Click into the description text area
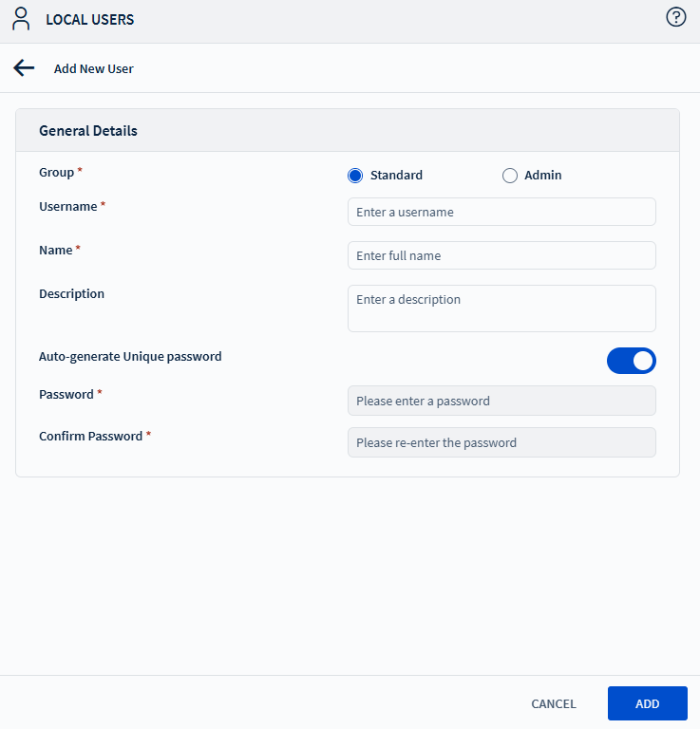This screenshot has width=700, height=729. [x=501, y=308]
